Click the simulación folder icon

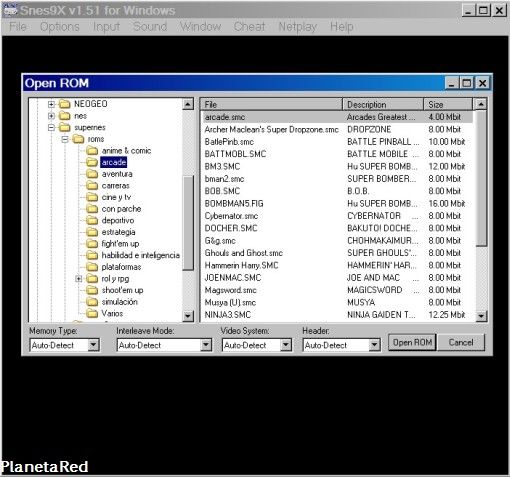point(92,302)
